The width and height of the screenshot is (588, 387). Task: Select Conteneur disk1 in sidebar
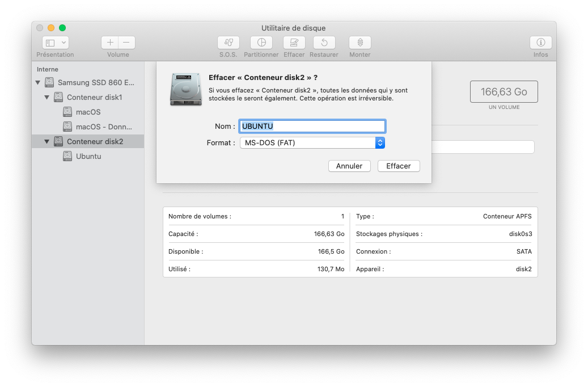(95, 97)
